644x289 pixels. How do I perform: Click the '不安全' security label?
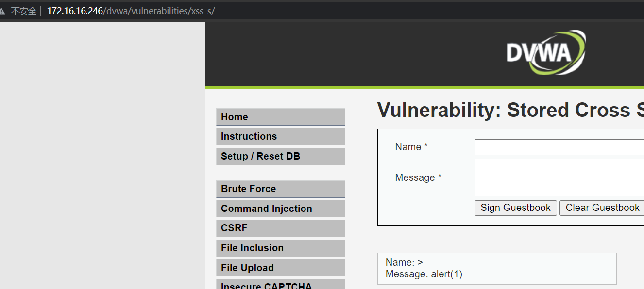(24, 11)
